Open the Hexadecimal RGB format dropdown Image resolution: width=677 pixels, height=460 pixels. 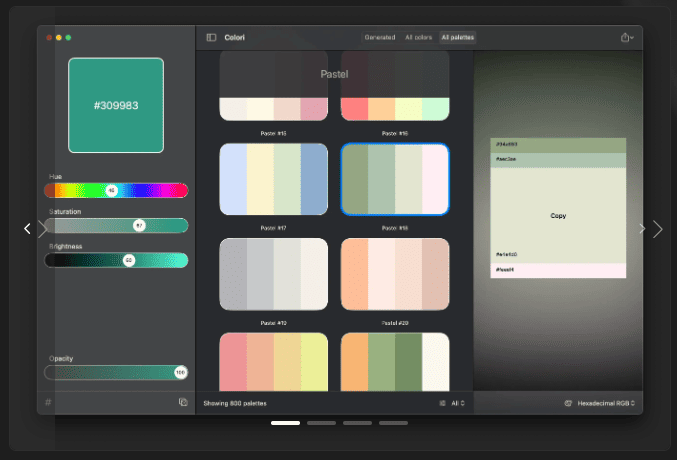[x=606, y=403]
